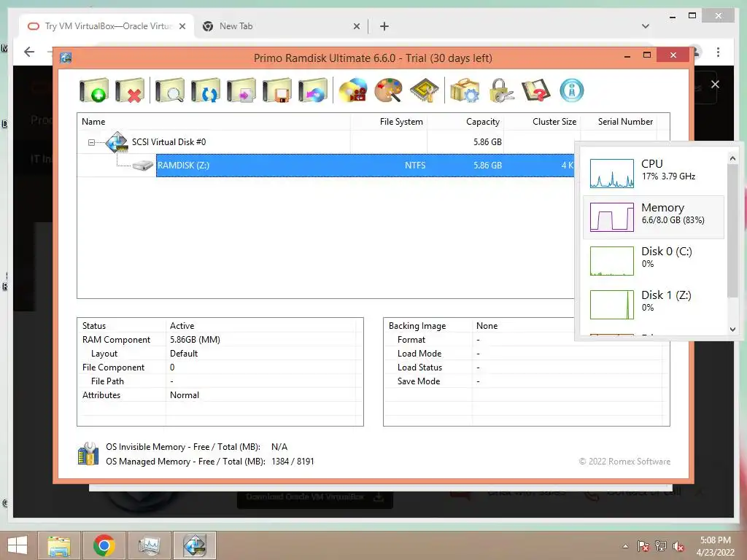Image resolution: width=747 pixels, height=560 pixels.
Task: Click the Attributes value 'Normal'
Action: (x=185, y=394)
